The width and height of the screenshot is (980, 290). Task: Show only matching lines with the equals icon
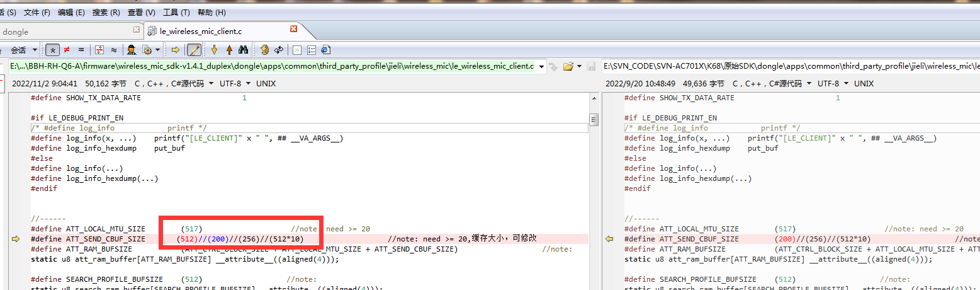(81, 50)
